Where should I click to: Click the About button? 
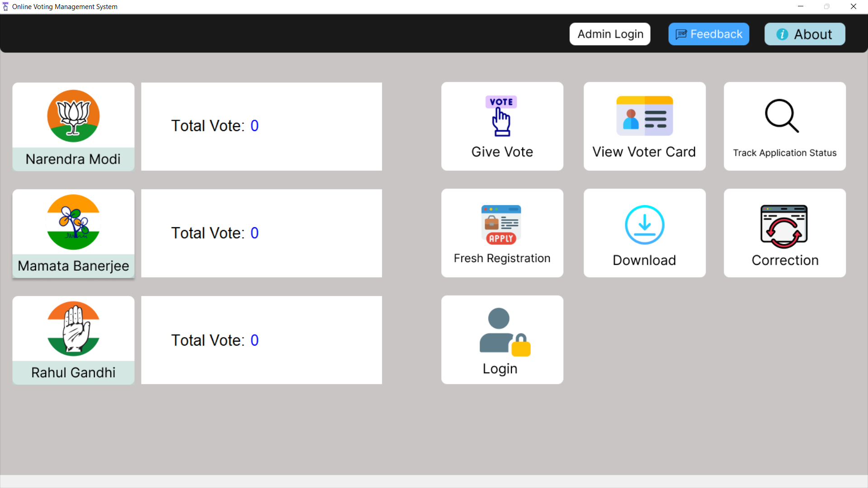pos(805,34)
